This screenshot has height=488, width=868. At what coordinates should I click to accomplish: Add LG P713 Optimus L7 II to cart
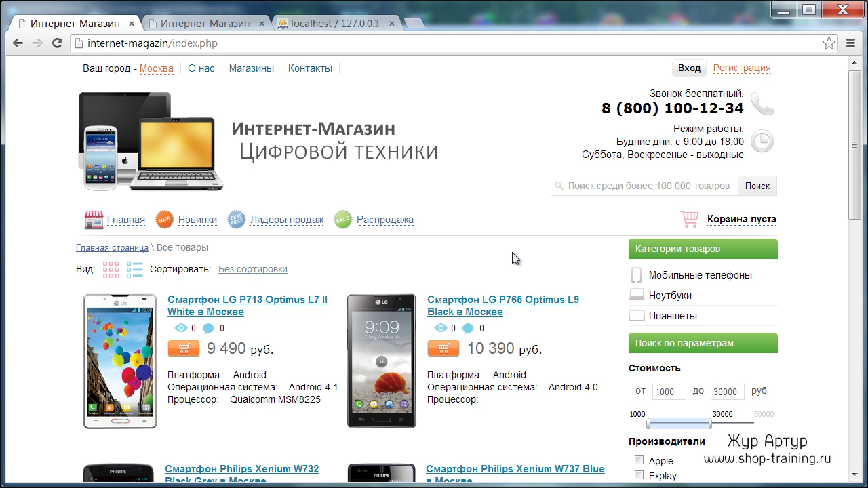pyautogui.click(x=184, y=348)
